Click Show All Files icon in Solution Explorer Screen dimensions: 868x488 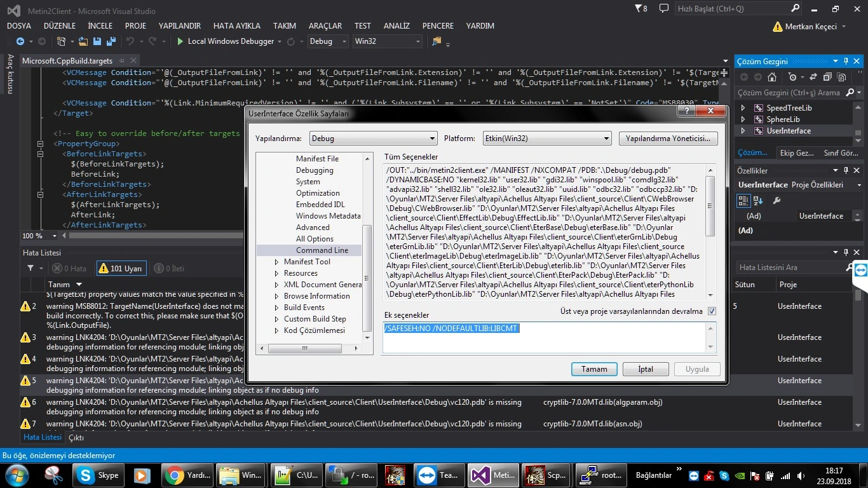coord(841,77)
